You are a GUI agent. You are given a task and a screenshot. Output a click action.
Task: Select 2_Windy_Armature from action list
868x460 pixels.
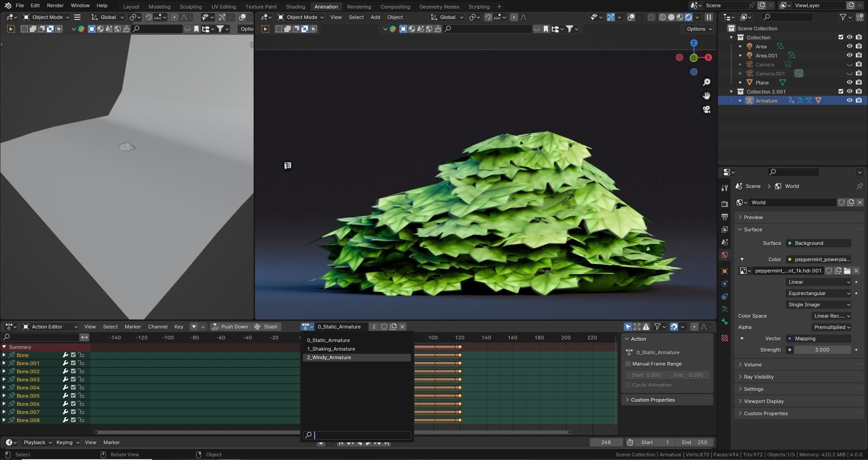pos(357,357)
